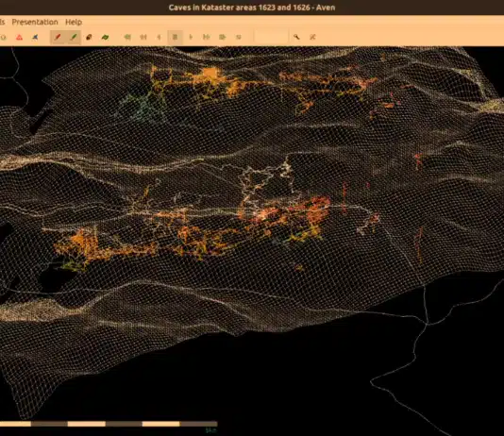Play the presentation forward
The height and width of the screenshot is (436, 504).
191,37
